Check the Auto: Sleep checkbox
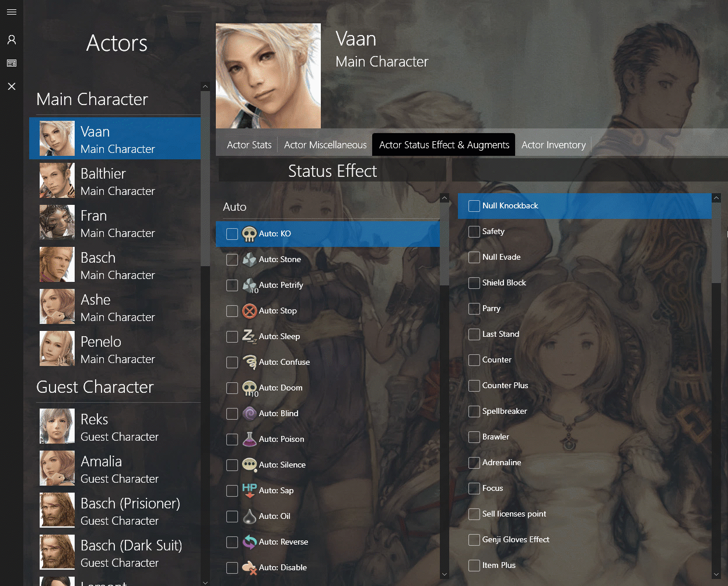728x586 pixels. [x=232, y=337]
